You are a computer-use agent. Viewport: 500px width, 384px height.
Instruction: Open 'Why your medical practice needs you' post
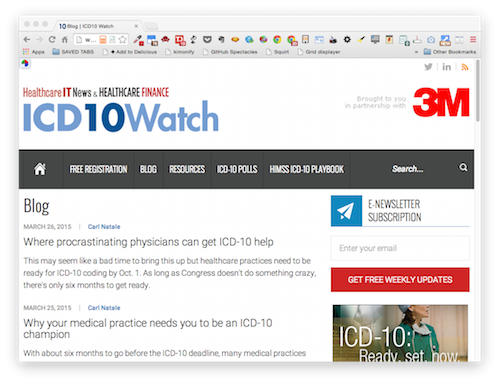[x=148, y=328]
